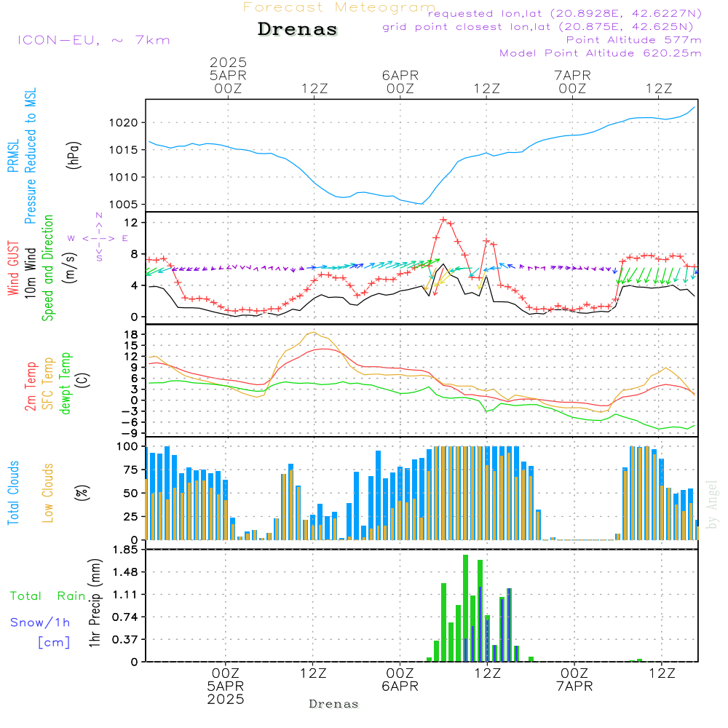Click the 18 temperature tick label
This screenshot has height=728, width=728.
(x=132, y=334)
